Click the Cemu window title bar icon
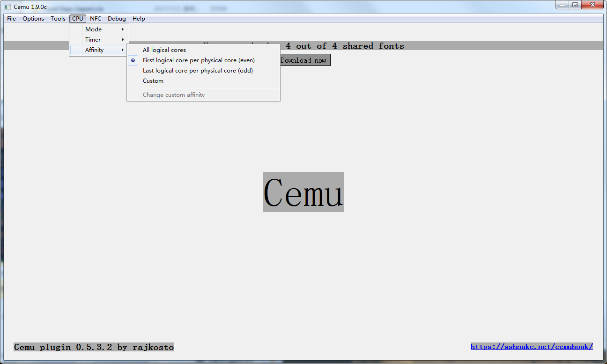Screen dimensions: 607x364 (7, 7)
